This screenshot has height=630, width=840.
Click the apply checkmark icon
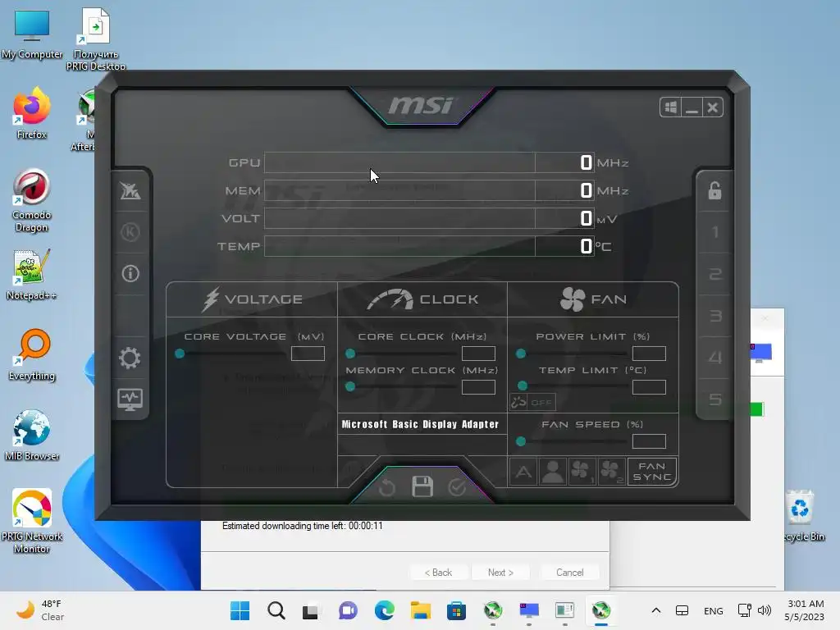click(457, 487)
